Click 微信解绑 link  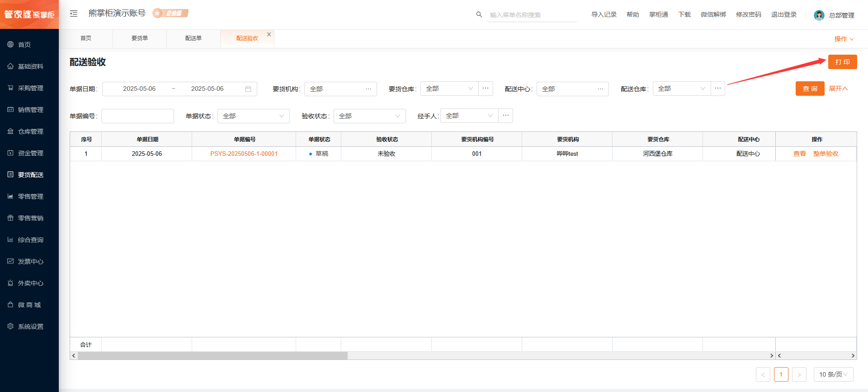(x=713, y=14)
